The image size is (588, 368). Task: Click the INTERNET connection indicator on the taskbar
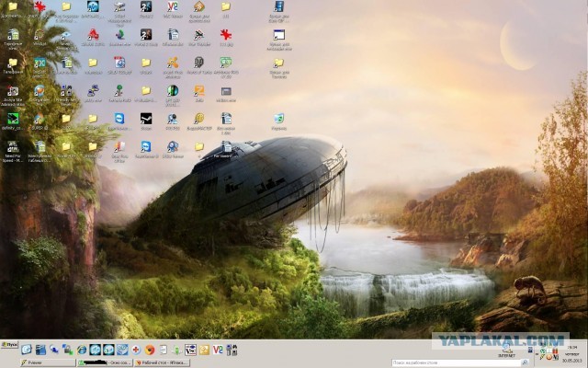506,349
